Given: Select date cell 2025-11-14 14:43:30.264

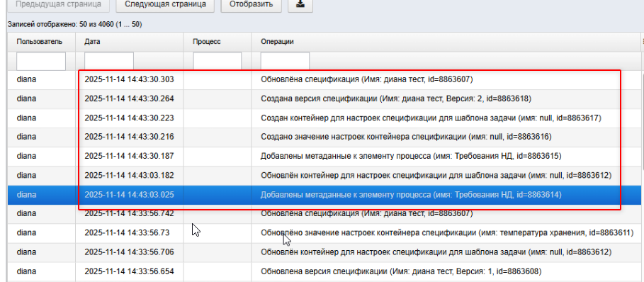Looking at the screenshot, I should tap(129, 98).
